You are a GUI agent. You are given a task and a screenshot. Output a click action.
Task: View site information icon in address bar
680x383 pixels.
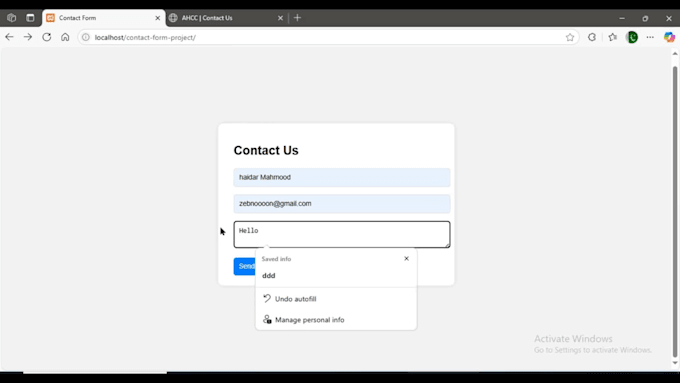tap(86, 37)
